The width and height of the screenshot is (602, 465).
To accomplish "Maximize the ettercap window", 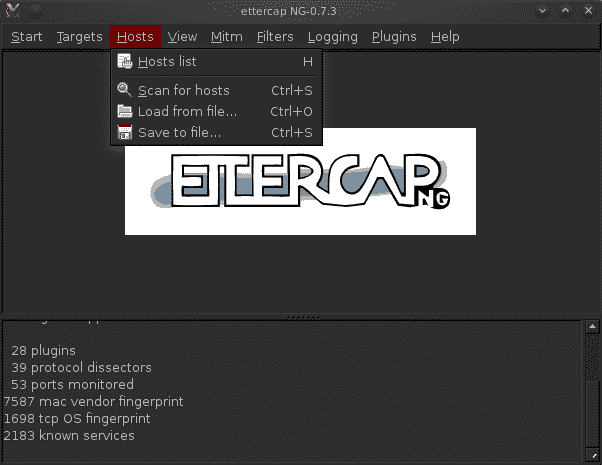I will click(x=566, y=11).
